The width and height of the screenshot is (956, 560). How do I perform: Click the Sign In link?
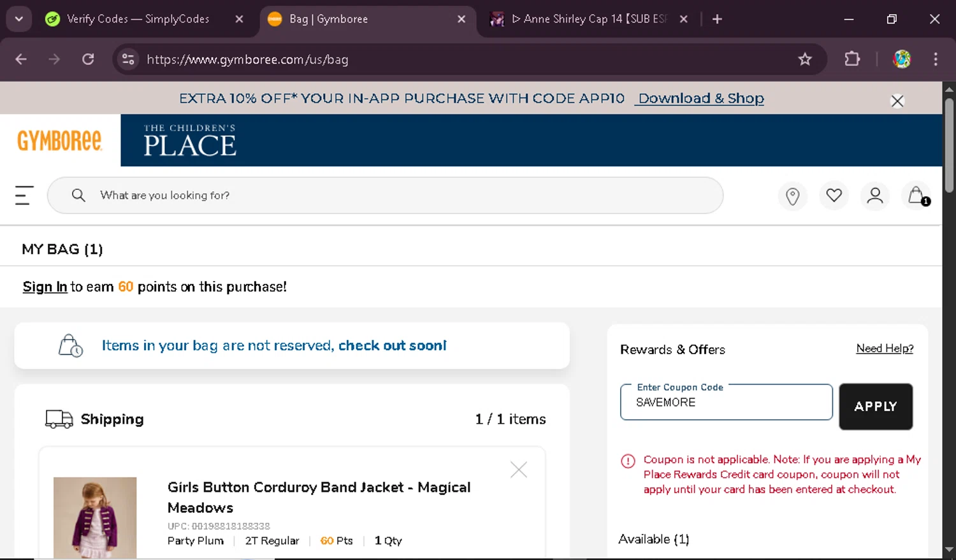45,287
